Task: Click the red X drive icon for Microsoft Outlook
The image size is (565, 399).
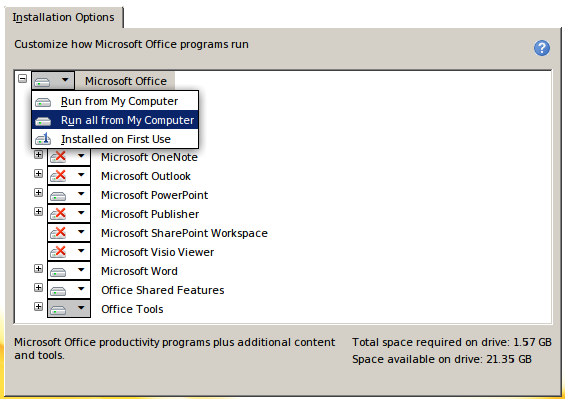Action: (x=58, y=176)
